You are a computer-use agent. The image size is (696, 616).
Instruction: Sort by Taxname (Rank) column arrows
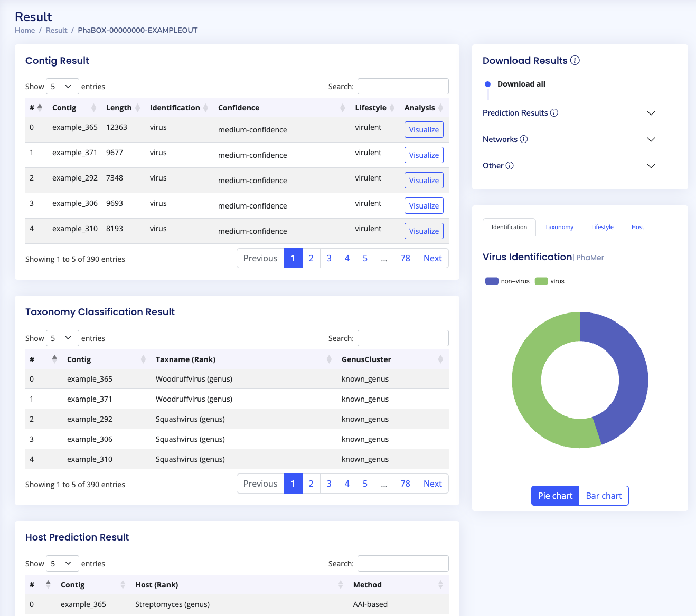(x=329, y=359)
